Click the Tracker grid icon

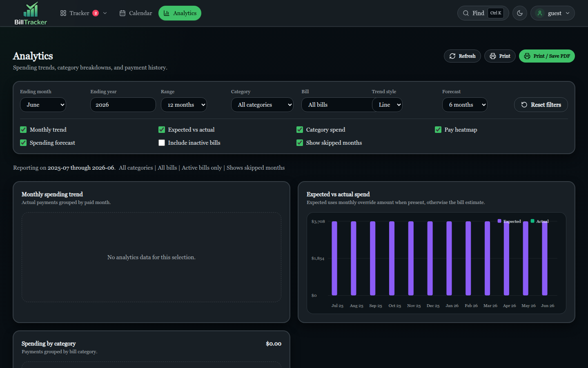63,13
